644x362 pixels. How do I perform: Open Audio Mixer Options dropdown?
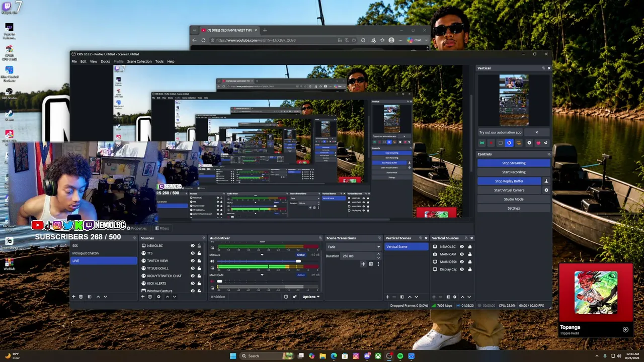click(x=311, y=297)
